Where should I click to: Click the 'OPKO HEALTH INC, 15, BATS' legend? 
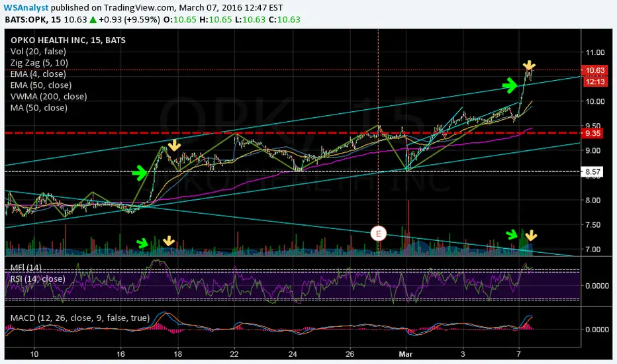click(68, 40)
